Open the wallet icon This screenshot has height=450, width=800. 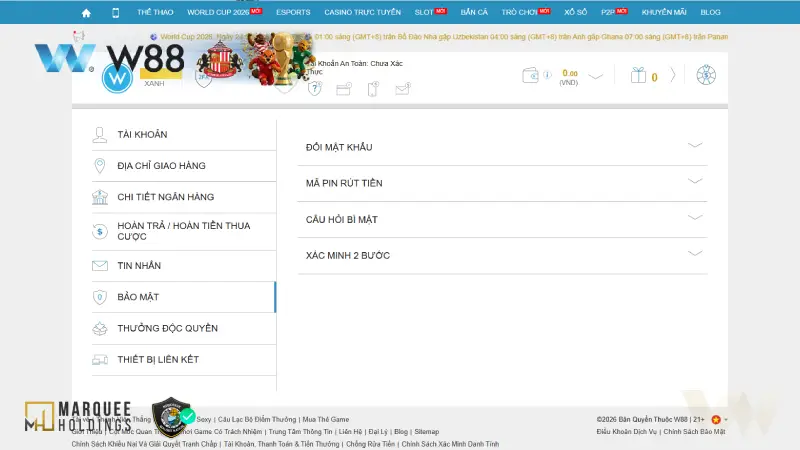[531, 76]
